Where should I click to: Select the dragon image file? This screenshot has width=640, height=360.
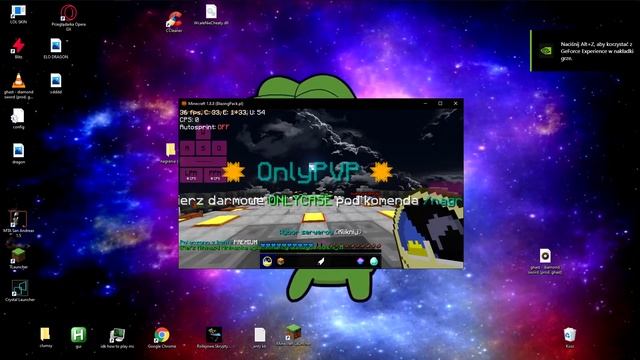coord(18,153)
